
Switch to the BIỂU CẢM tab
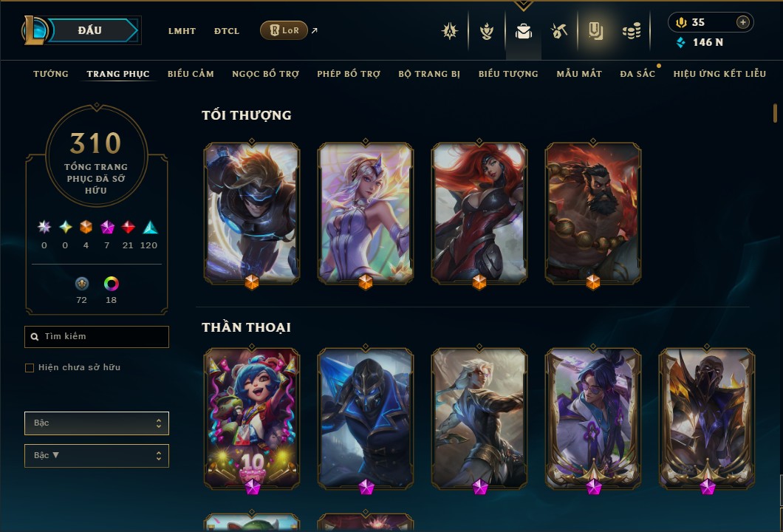191,74
